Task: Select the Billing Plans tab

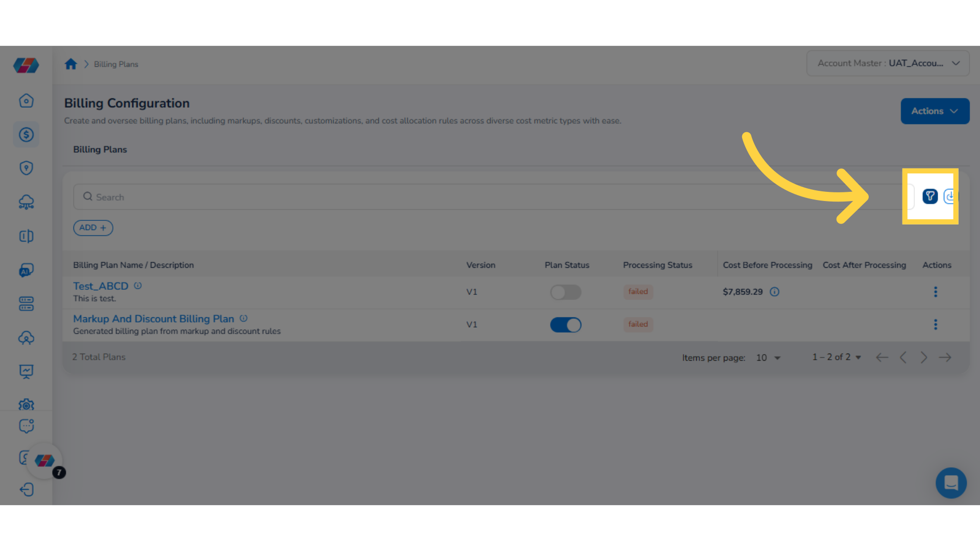Action: point(100,149)
